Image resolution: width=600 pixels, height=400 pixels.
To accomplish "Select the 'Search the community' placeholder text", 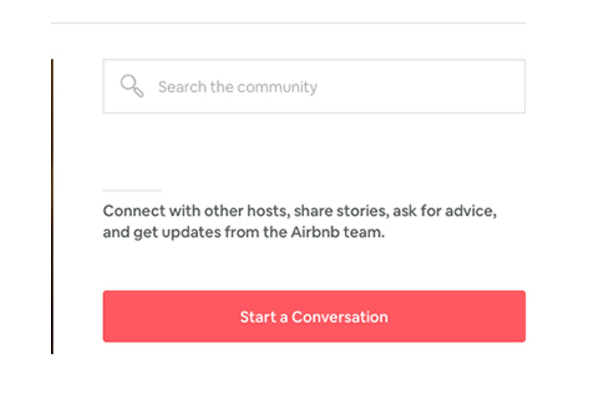I will 238,87.
